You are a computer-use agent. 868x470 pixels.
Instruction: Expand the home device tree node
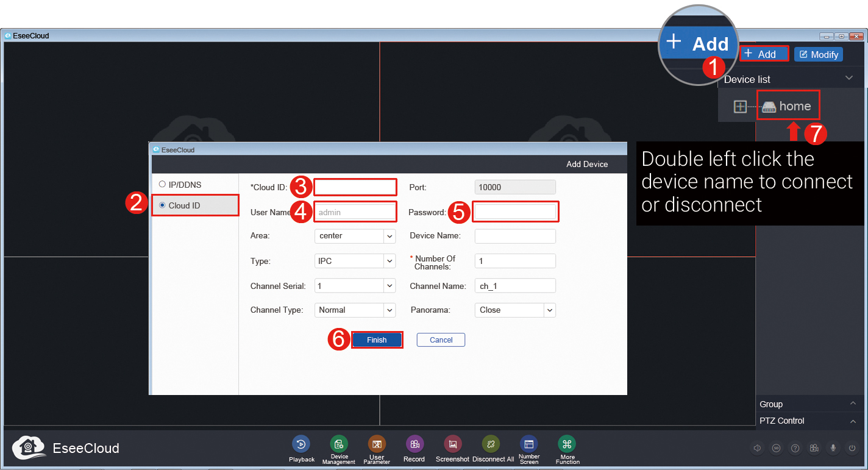[739, 107]
